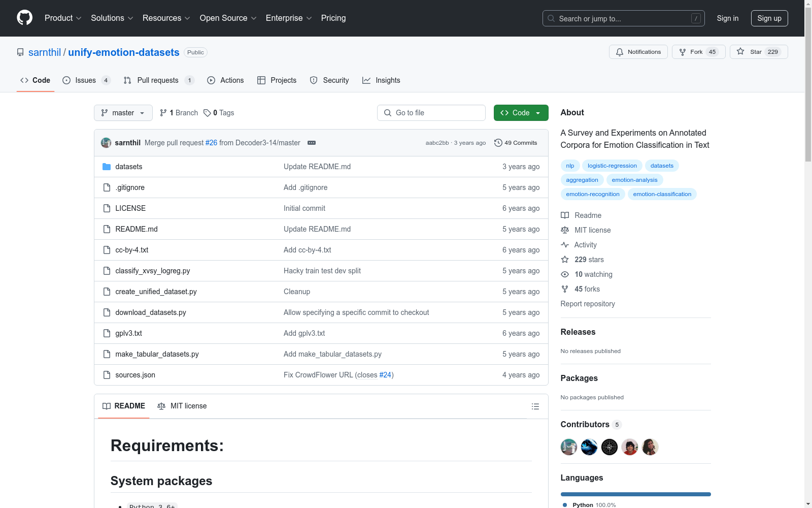The height and width of the screenshot is (508, 812).
Task: Click the MIT license scale icon in About
Action: click(x=565, y=230)
